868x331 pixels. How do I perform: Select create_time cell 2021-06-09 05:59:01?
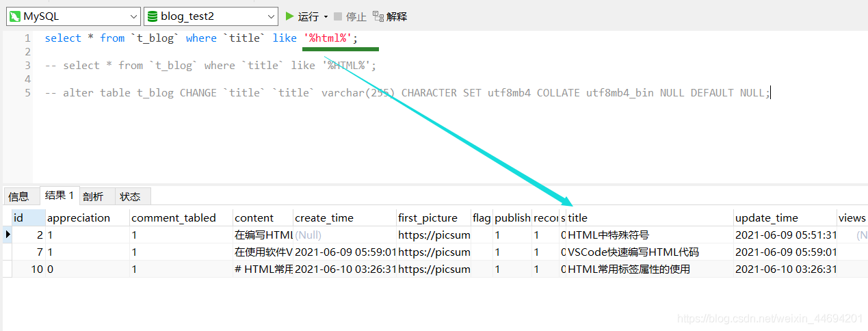(345, 252)
